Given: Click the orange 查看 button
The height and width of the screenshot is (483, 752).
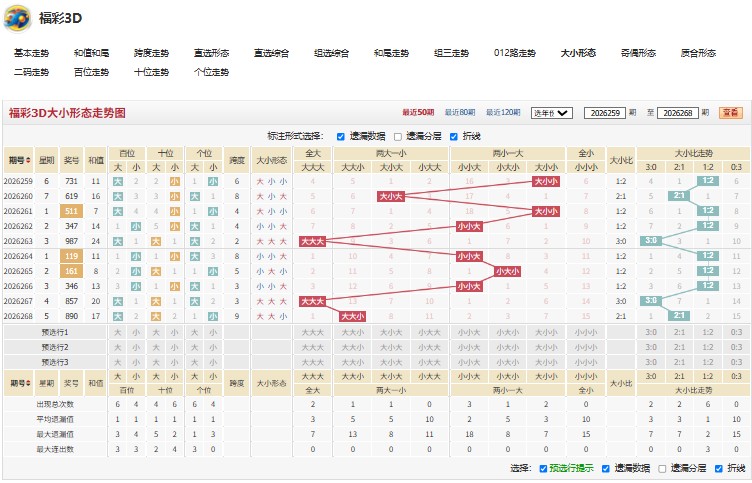Looking at the screenshot, I should [730, 113].
